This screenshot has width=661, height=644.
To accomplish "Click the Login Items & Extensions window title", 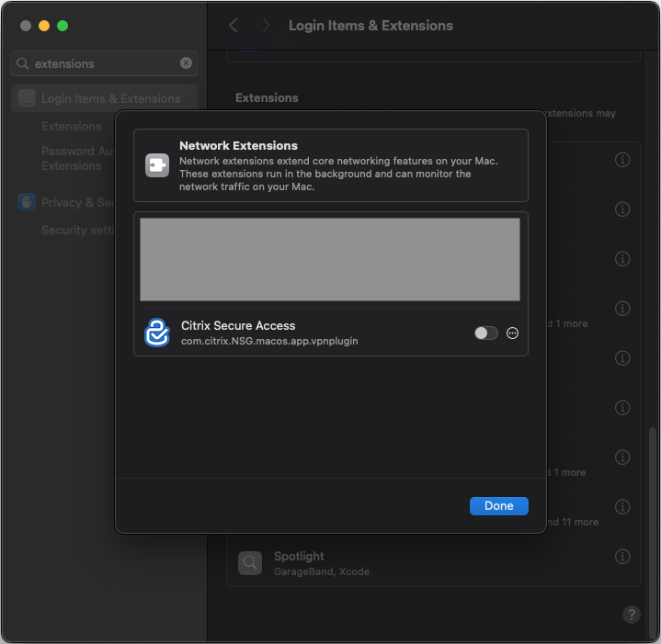I will click(x=370, y=26).
